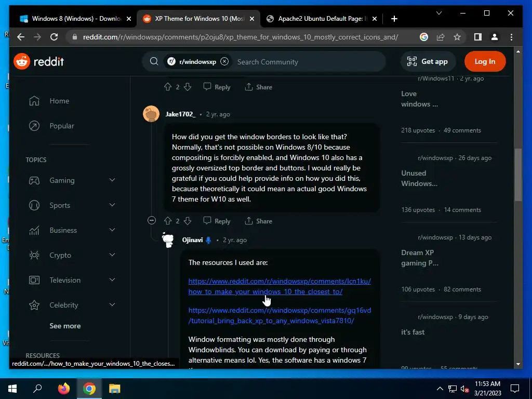Image resolution: width=532 pixels, height=399 pixels.
Task: Click the Gaming controller icon
Action: point(34,180)
